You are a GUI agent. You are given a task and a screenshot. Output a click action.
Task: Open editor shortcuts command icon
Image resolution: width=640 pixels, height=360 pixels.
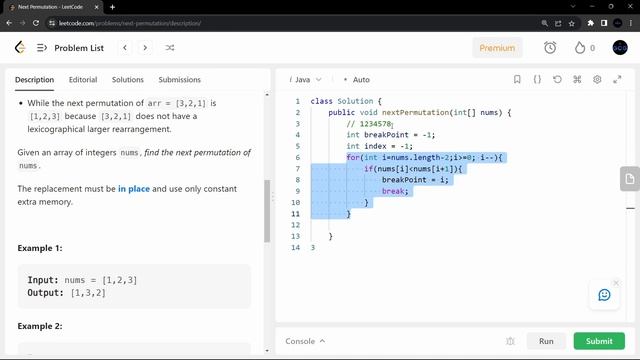(577, 79)
